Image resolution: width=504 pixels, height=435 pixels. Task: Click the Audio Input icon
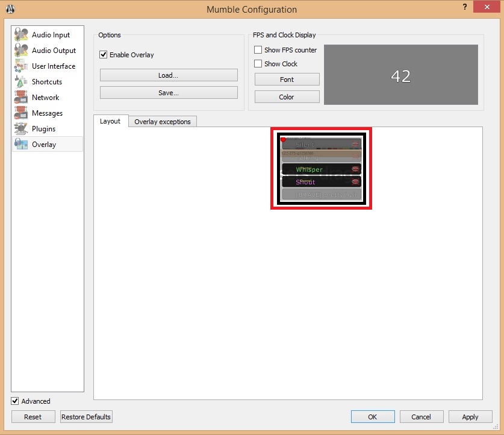click(21, 34)
